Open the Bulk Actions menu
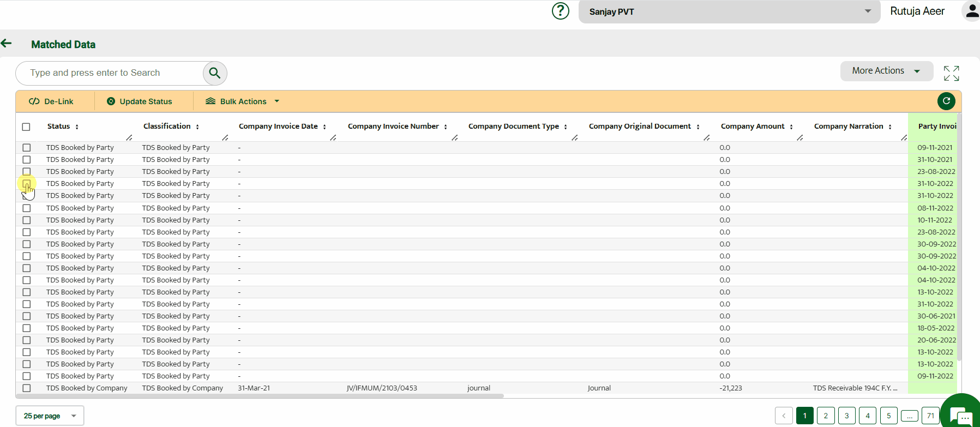The height and width of the screenshot is (427, 980). tap(243, 101)
